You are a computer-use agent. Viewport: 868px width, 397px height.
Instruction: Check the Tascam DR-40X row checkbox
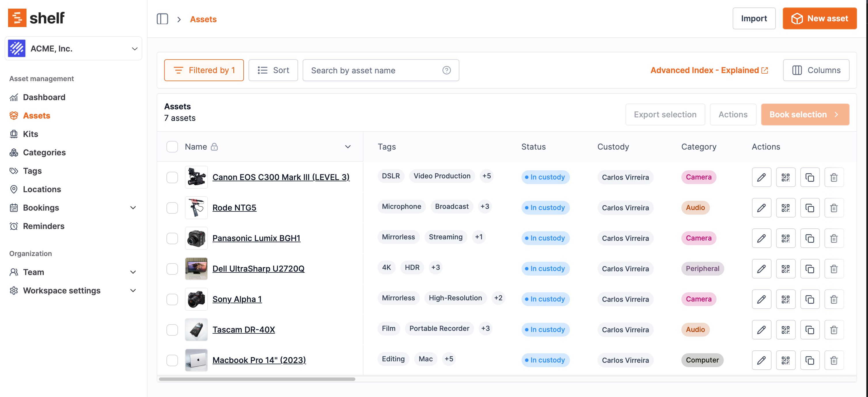pyautogui.click(x=172, y=330)
